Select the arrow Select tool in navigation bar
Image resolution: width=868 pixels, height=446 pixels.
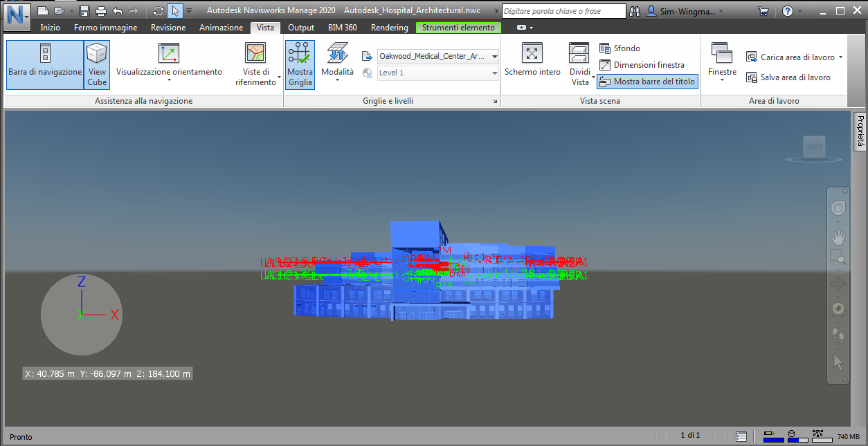(x=838, y=361)
